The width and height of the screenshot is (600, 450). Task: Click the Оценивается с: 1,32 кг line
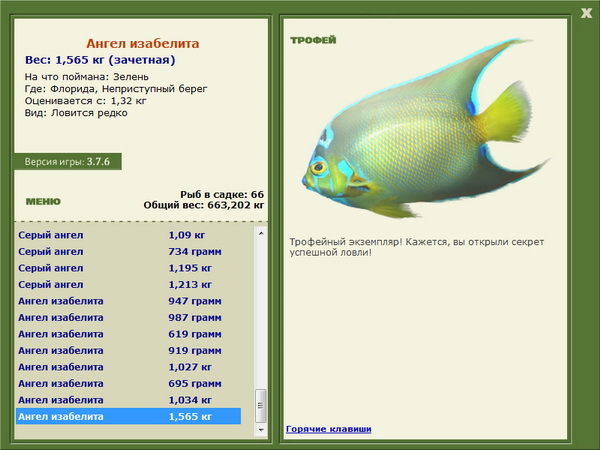pyautogui.click(x=86, y=101)
